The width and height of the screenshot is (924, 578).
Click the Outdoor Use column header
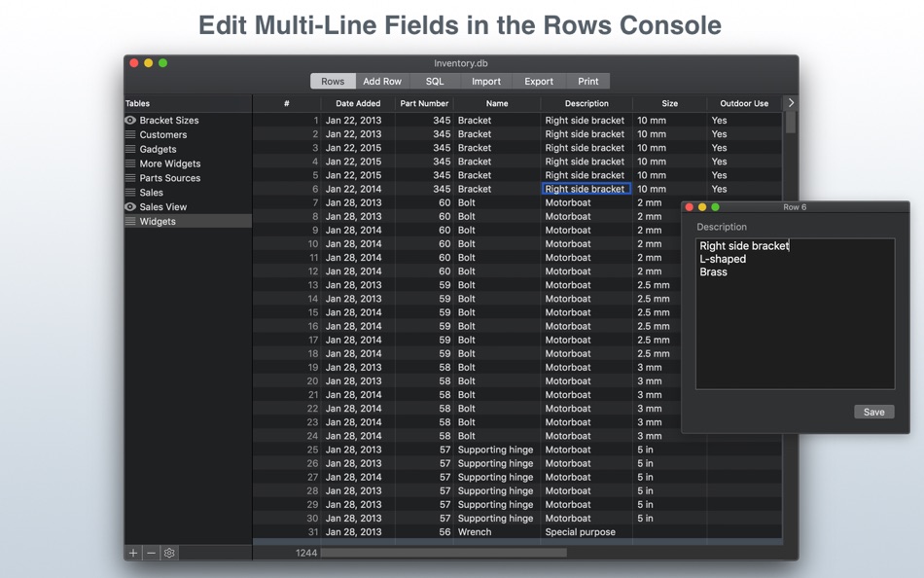tap(744, 103)
